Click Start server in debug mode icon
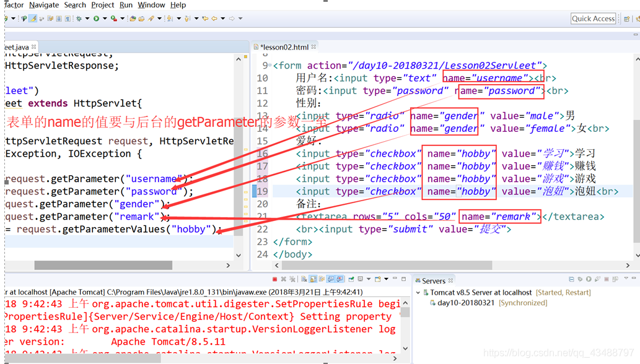This screenshot has width=640, height=364. click(x=580, y=279)
